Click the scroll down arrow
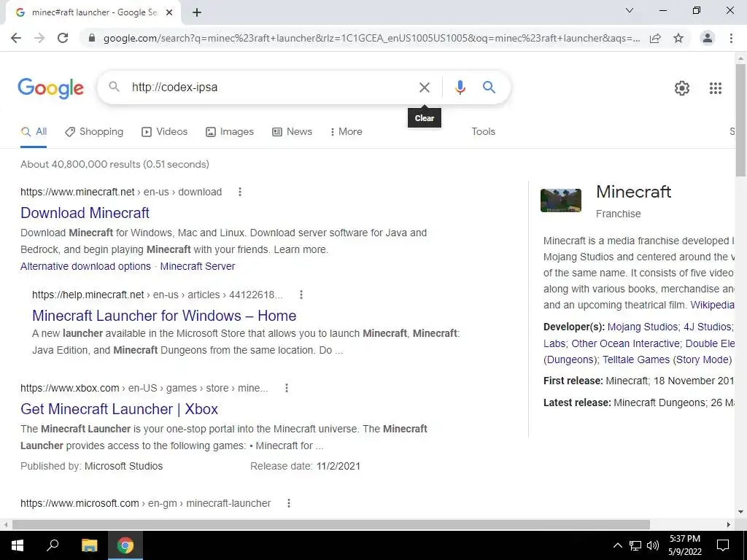 740,512
